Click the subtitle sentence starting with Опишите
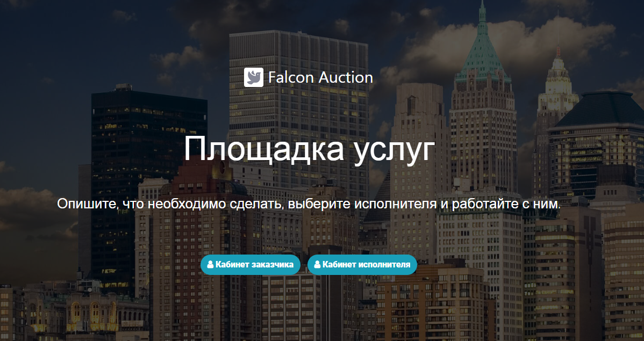The image size is (644, 341). click(309, 204)
